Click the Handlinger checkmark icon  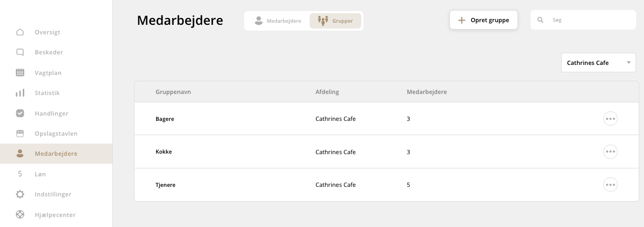coord(20,113)
